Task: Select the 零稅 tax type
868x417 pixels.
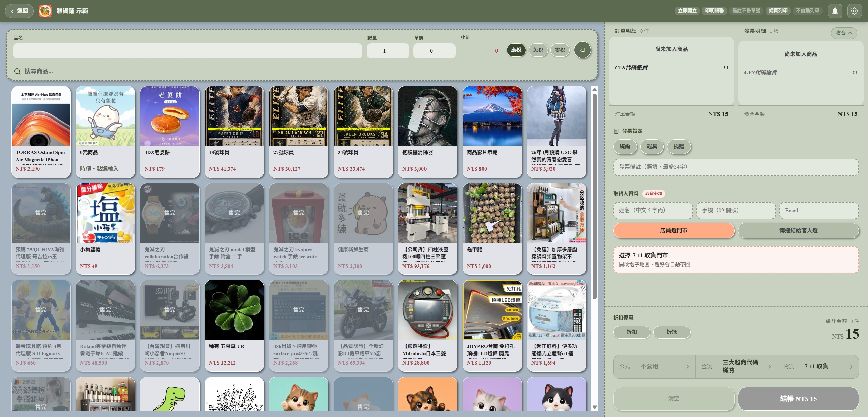Action: [560, 50]
